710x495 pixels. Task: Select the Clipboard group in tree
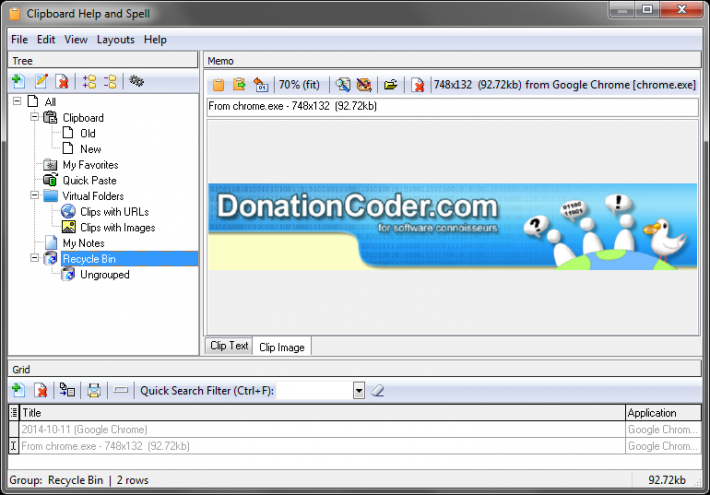click(83, 118)
